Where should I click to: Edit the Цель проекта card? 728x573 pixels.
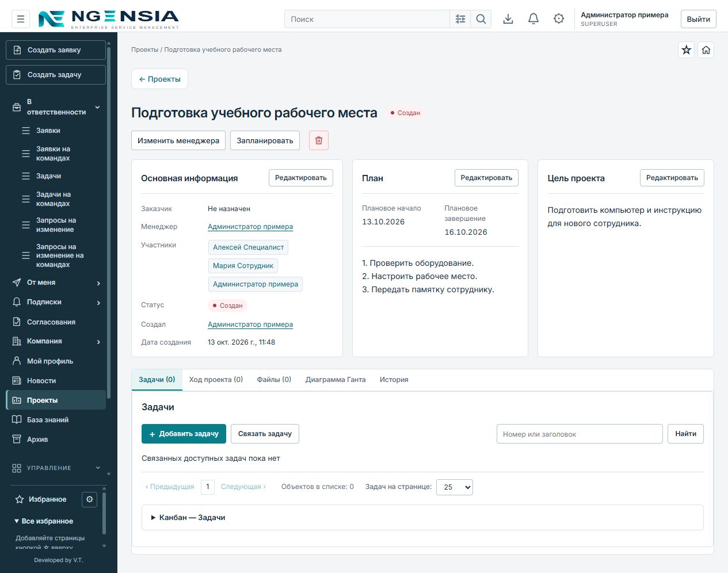(672, 178)
